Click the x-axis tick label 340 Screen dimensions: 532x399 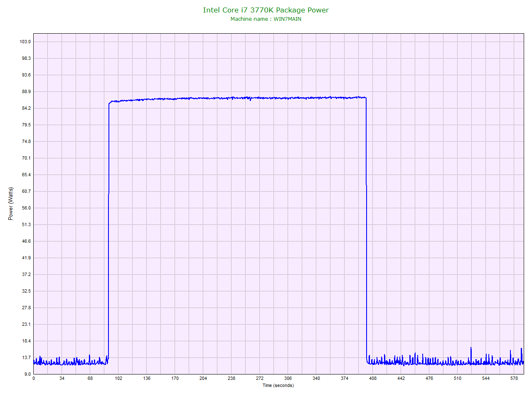316,378
